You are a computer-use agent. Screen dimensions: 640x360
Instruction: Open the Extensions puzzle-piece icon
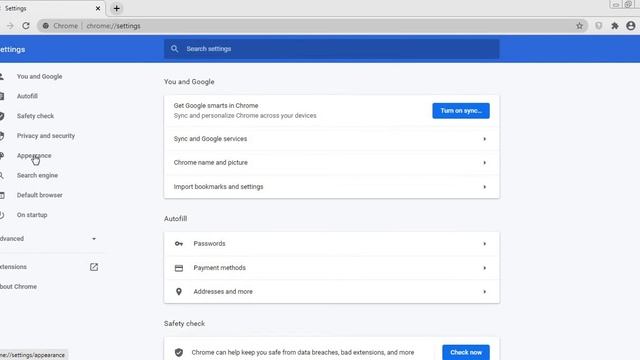(x=615, y=26)
